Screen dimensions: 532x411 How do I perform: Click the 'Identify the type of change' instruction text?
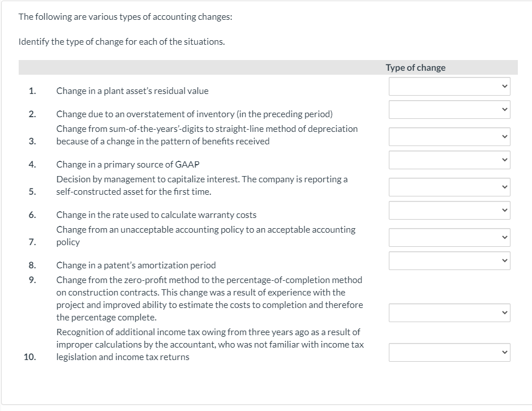click(x=122, y=42)
